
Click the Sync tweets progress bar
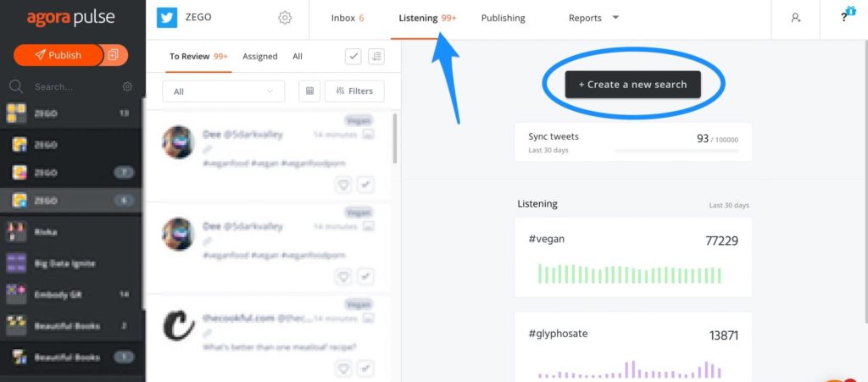[x=676, y=151]
